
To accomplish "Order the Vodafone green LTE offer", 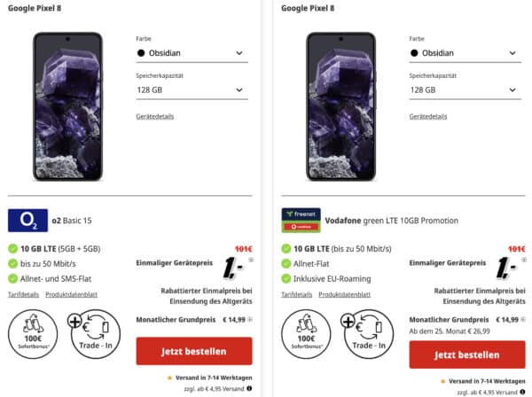I will tap(467, 355).
